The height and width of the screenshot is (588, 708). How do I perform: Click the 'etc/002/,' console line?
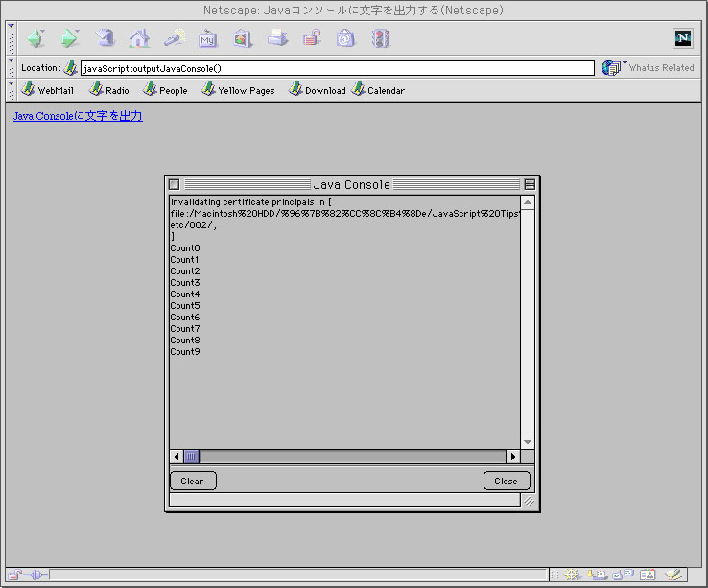[194, 224]
